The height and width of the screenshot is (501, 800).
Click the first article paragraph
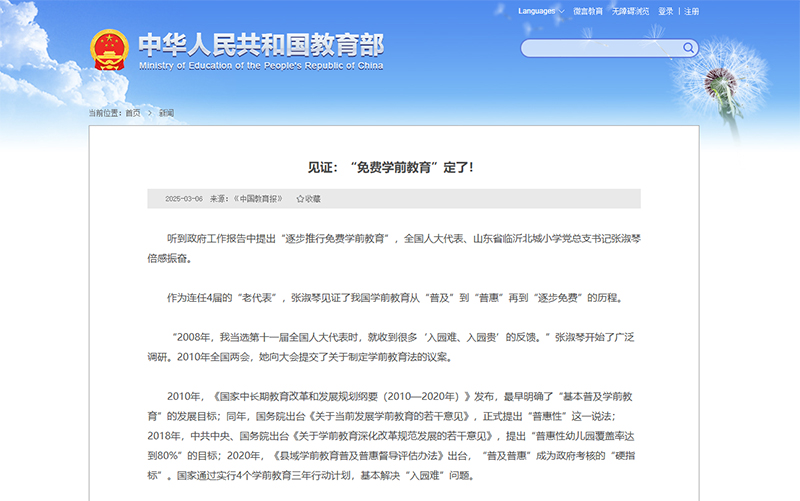[390, 248]
